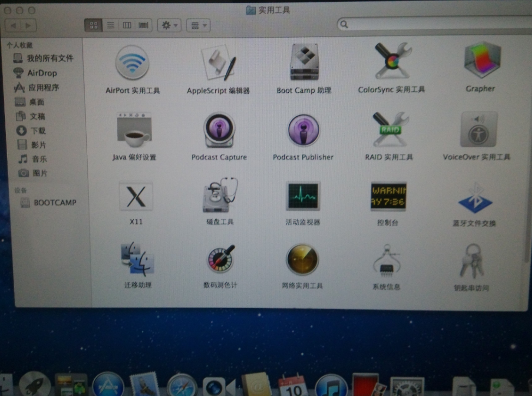Switch to column view

[x=127, y=25]
